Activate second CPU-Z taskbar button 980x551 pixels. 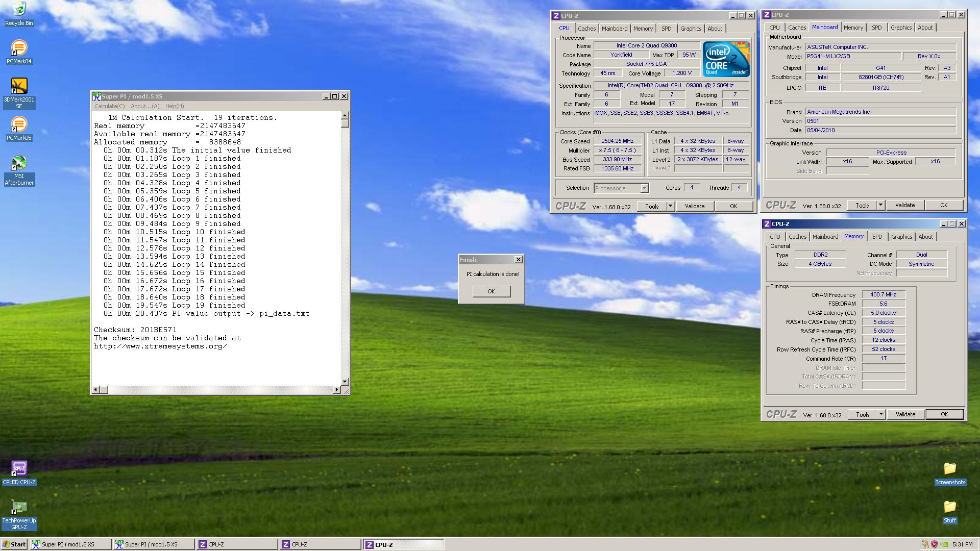click(320, 544)
